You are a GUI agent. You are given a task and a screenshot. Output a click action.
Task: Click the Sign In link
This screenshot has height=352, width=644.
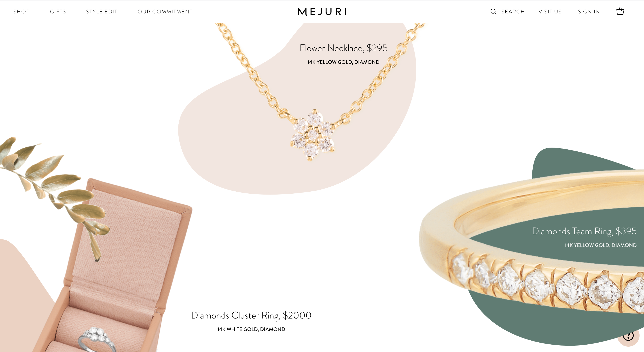(589, 11)
